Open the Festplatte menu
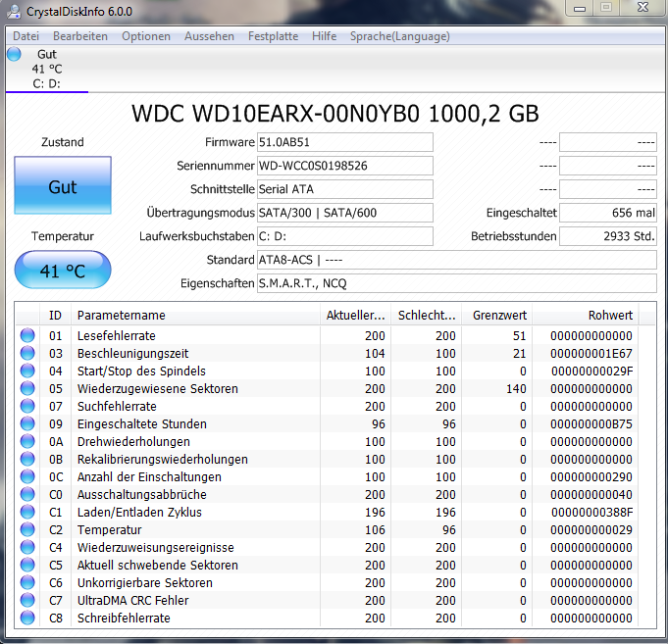 coord(273,36)
